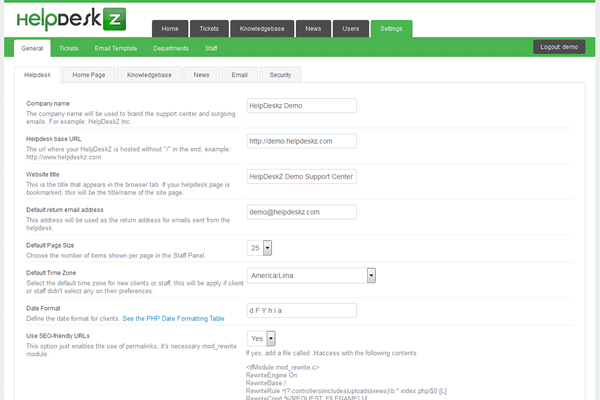
Task: Open the News main navigation tab
Action: [x=313, y=29]
